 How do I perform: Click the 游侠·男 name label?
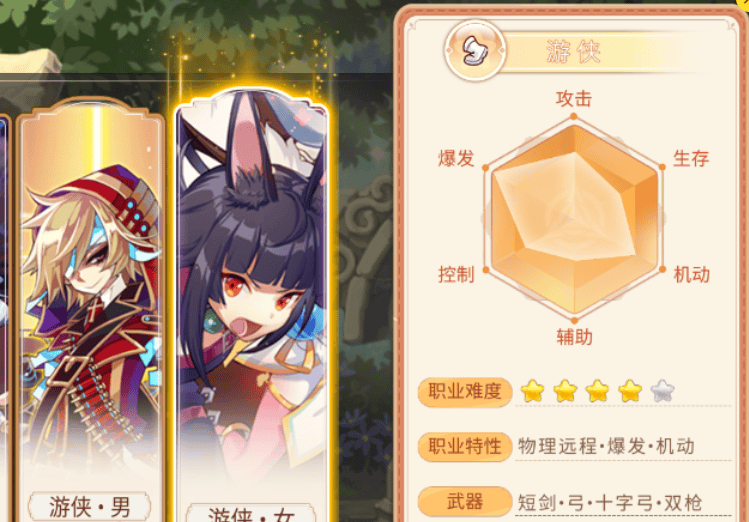tap(90, 506)
